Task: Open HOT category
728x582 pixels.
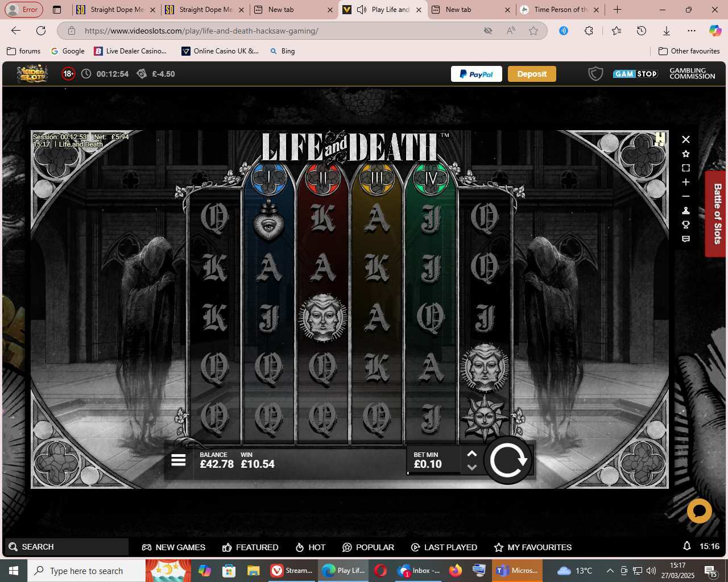Action: pos(311,547)
